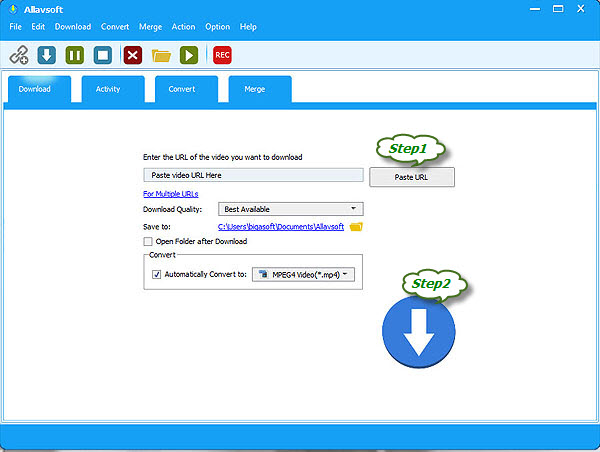600x452 pixels.
Task: Open the save path C:\Users\bigasoft\Documents\Allavsoft link
Action: [x=281, y=227]
